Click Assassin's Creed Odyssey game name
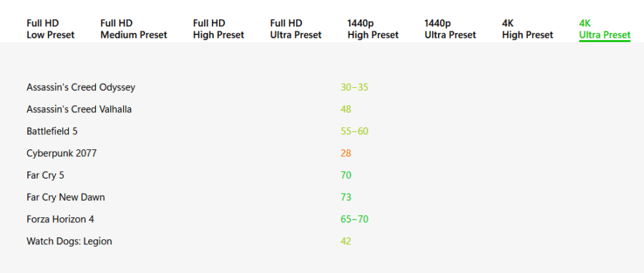This screenshot has width=644, height=273. click(81, 87)
